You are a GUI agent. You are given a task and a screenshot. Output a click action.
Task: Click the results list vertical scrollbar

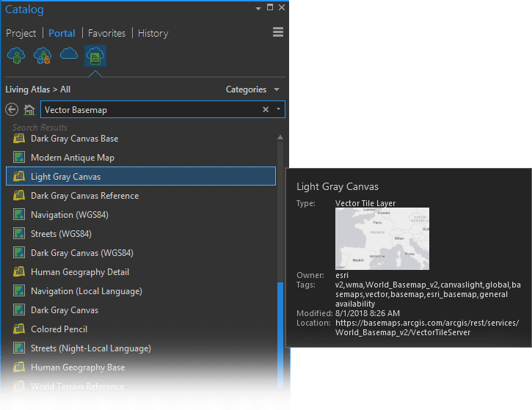tap(280, 330)
